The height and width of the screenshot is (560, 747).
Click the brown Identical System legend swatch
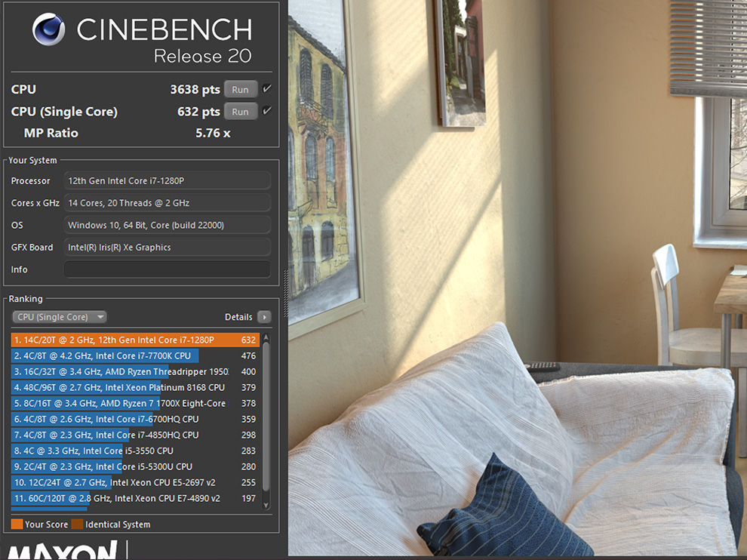pos(77,525)
